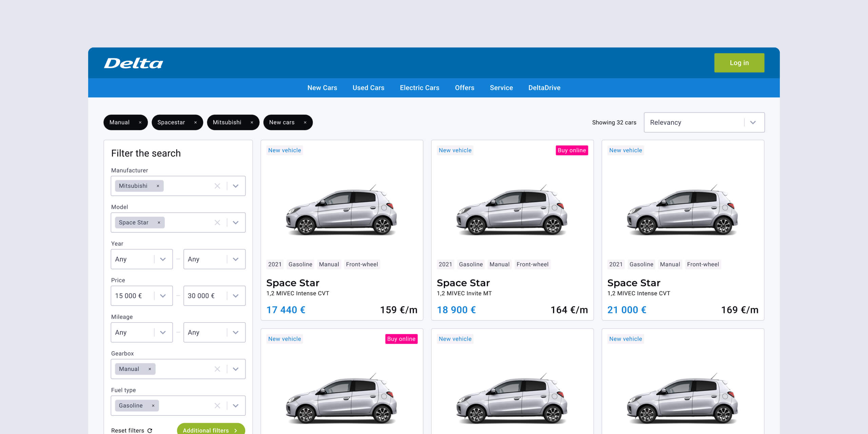868x434 pixels.
Task: Click the 159 €/m monthly price
Action: tap(399, 310)
